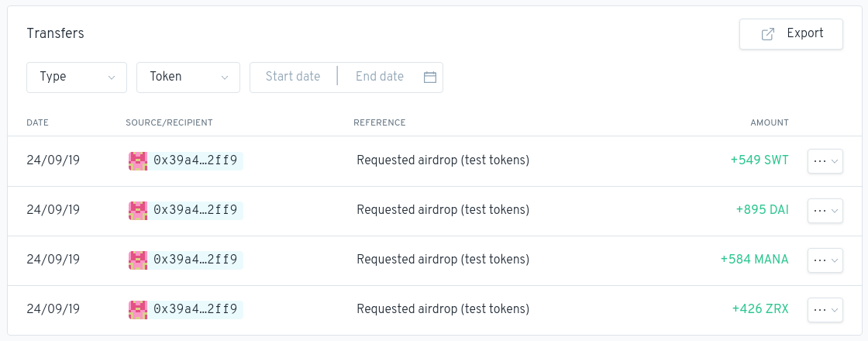Click the Export button

[x=790, y=34]
